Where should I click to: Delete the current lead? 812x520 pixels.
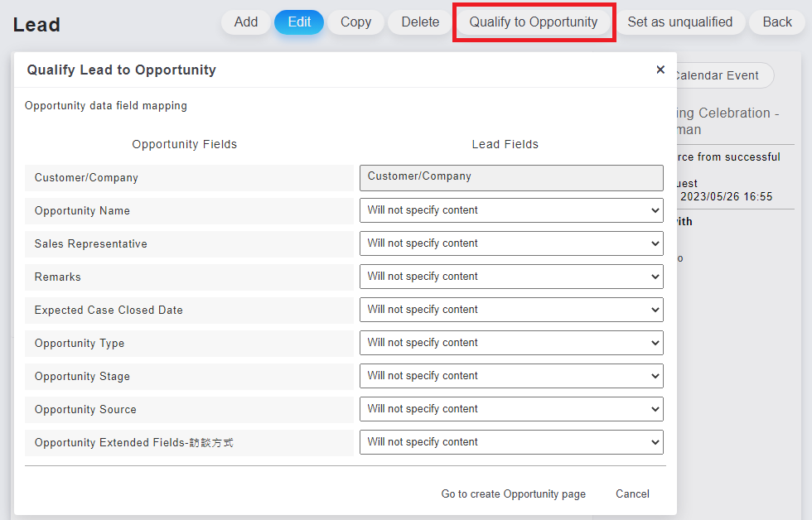click(x=420, y=22)
